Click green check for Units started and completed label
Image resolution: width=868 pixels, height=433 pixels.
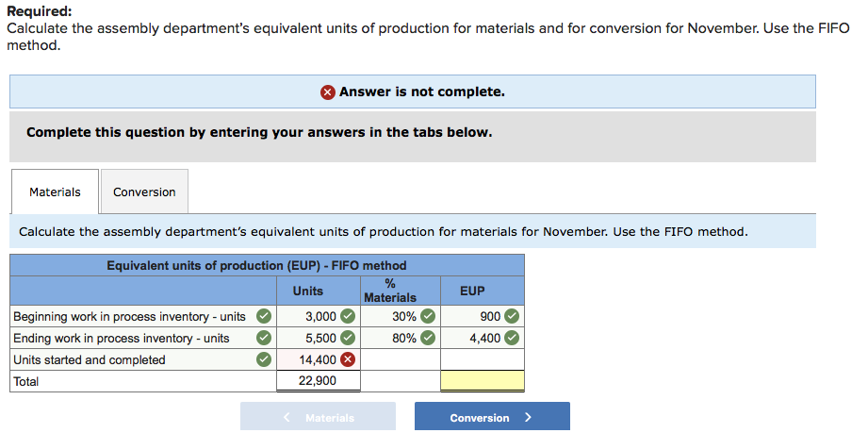[265, 359]
